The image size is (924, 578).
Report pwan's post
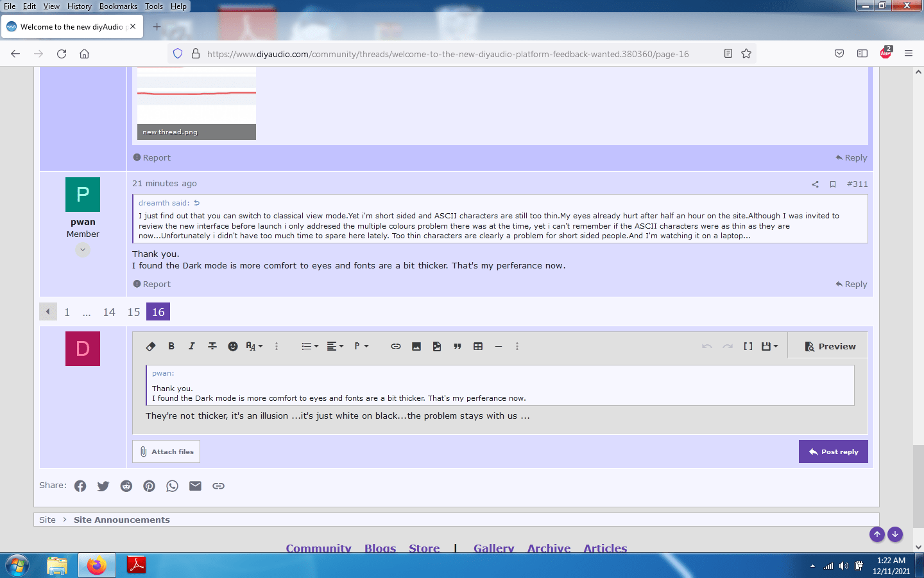[x=152, y=285]
